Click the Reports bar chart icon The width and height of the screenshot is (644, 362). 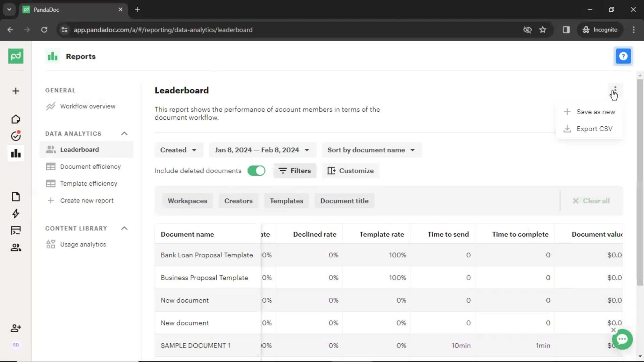tap(52, 56)
